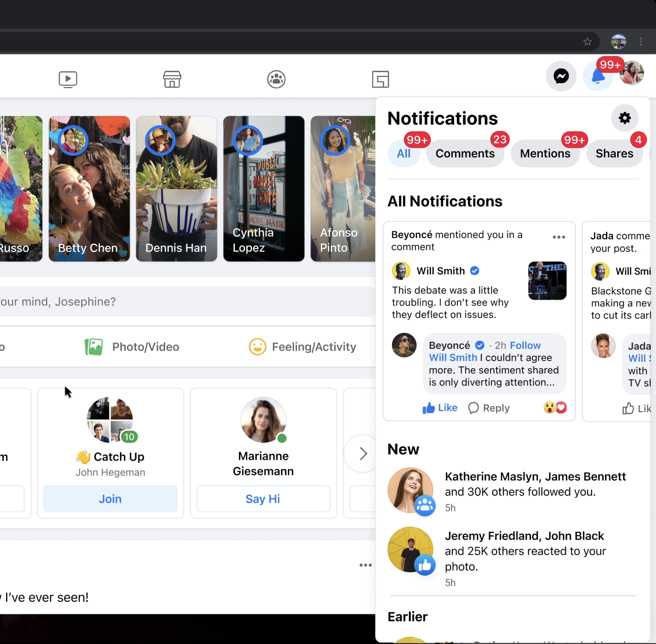Show next rooms with chevron arrow
The width and height of the screenshot is (656, 644).
coord(362,453)
